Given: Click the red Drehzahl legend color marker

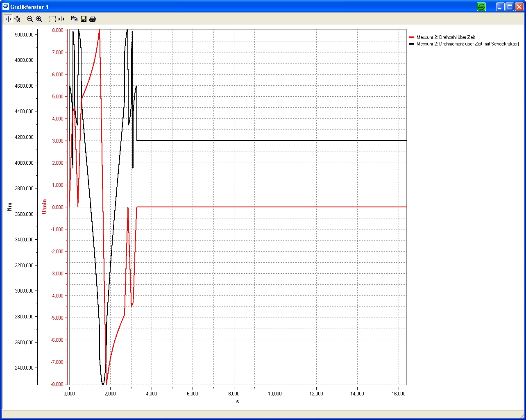Looking at the screenshot, I should [x=412, y=37].
